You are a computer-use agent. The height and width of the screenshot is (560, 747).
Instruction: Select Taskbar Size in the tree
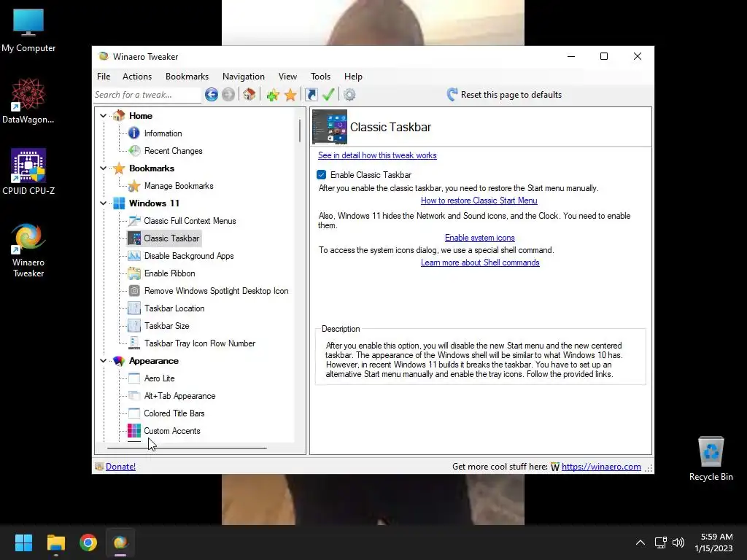(167, 326)
